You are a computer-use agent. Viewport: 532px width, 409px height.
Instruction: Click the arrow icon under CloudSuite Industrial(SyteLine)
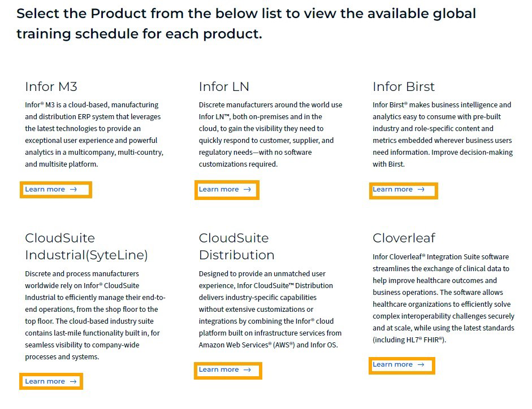[73, 382]
